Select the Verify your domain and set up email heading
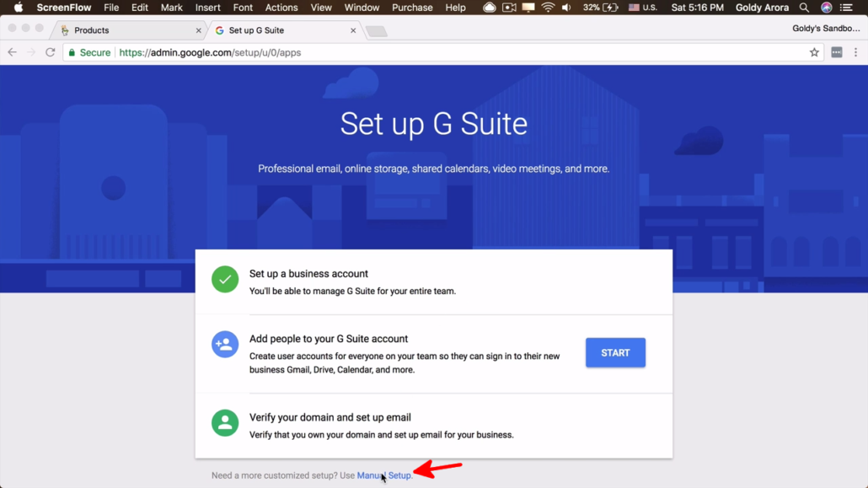This screenshot has width=868, height=488. pos(330,417)
